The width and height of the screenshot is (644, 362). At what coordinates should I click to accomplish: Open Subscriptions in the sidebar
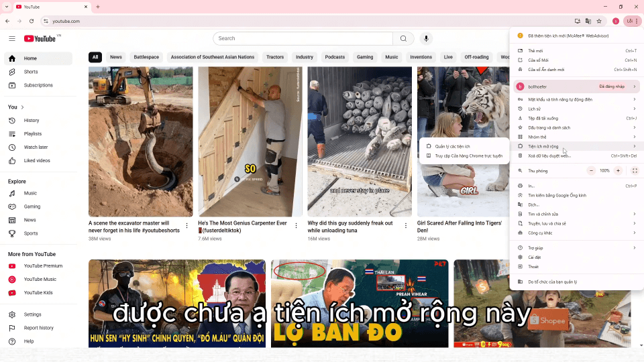click(38, 85)
